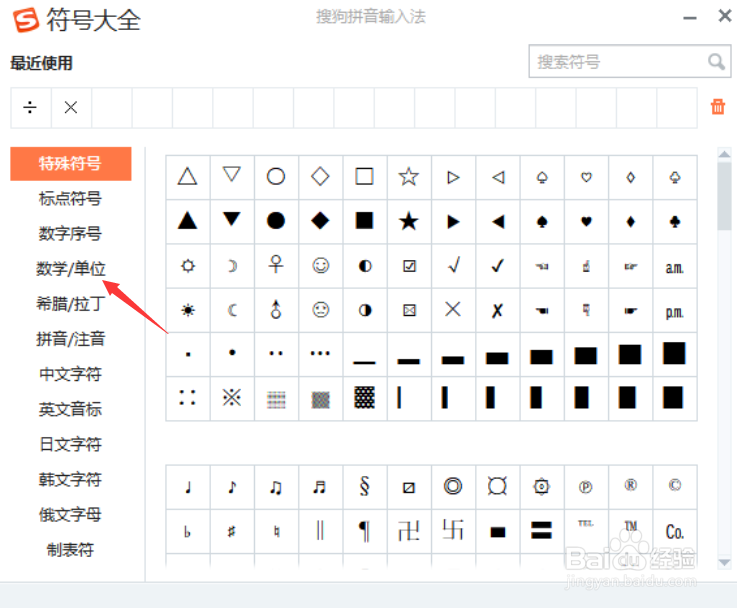Image resolution: width=737 pixels, height=608 pixels.
Task: Insert the Co. symbol
Action: [674, 531]
